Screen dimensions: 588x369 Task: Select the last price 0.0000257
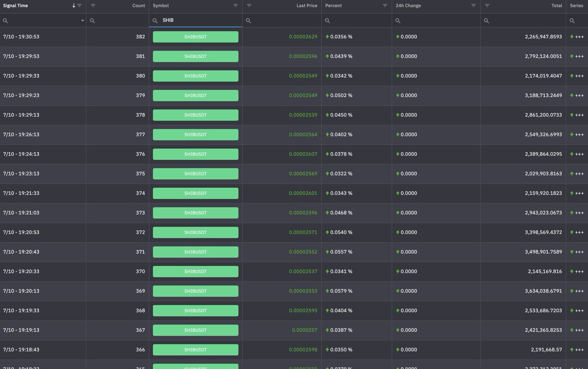coord(305,330)
